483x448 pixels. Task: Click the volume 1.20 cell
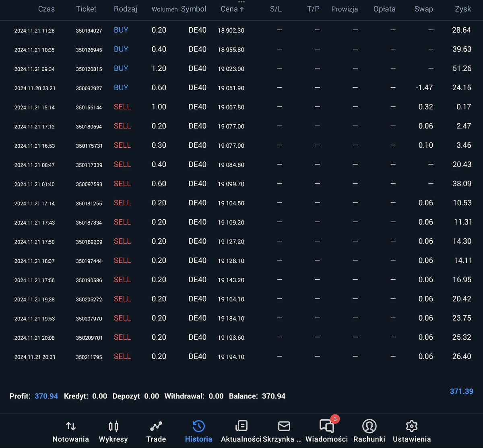[159, 68]
